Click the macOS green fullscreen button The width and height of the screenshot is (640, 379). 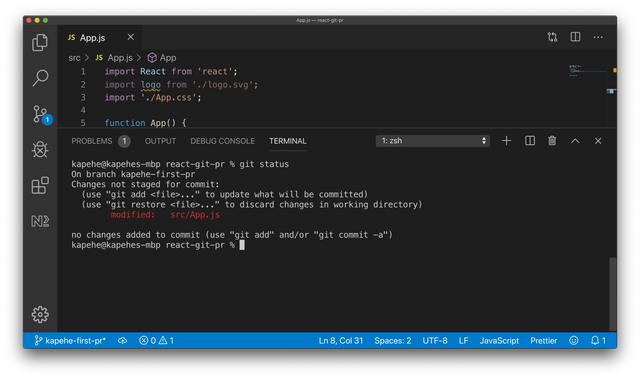click(45, 20)
